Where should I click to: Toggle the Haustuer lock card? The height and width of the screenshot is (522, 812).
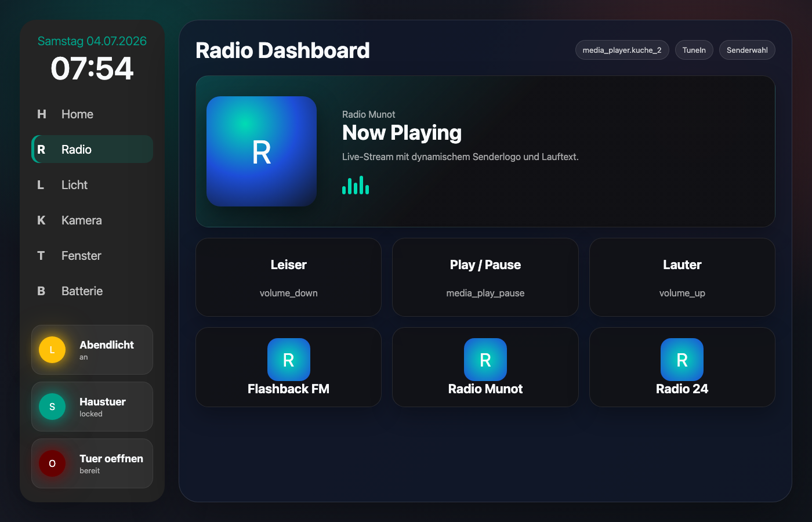click(92, 407)
